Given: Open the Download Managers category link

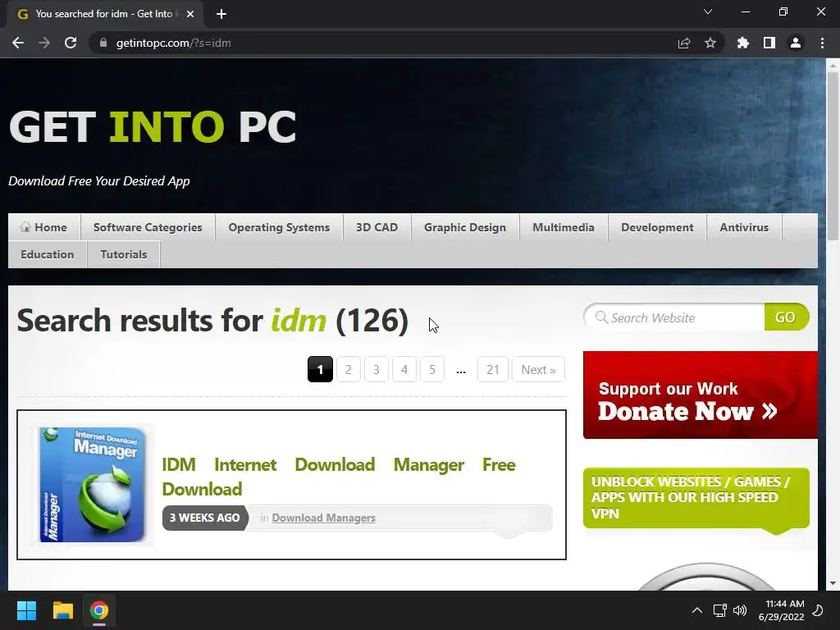Looking at the screenshot, I should point(323,518).
